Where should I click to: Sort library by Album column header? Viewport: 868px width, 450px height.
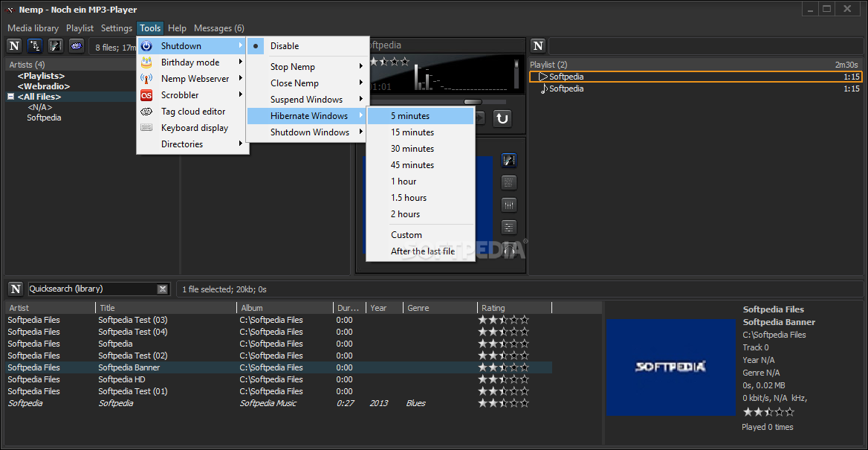[285, 308]
